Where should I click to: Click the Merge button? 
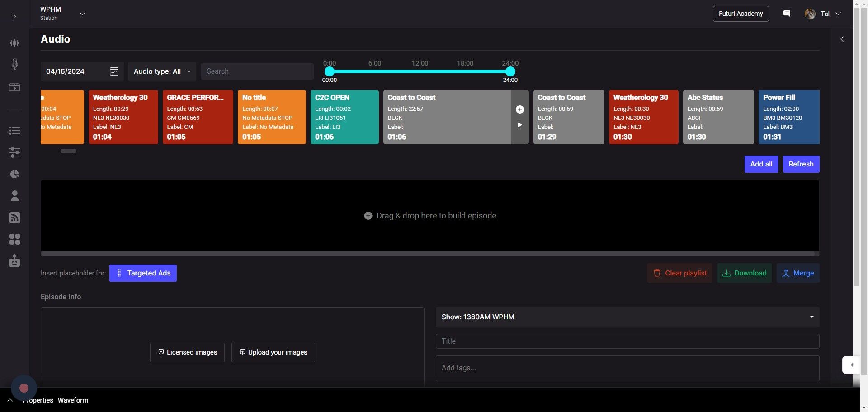[x=797, y=273]
